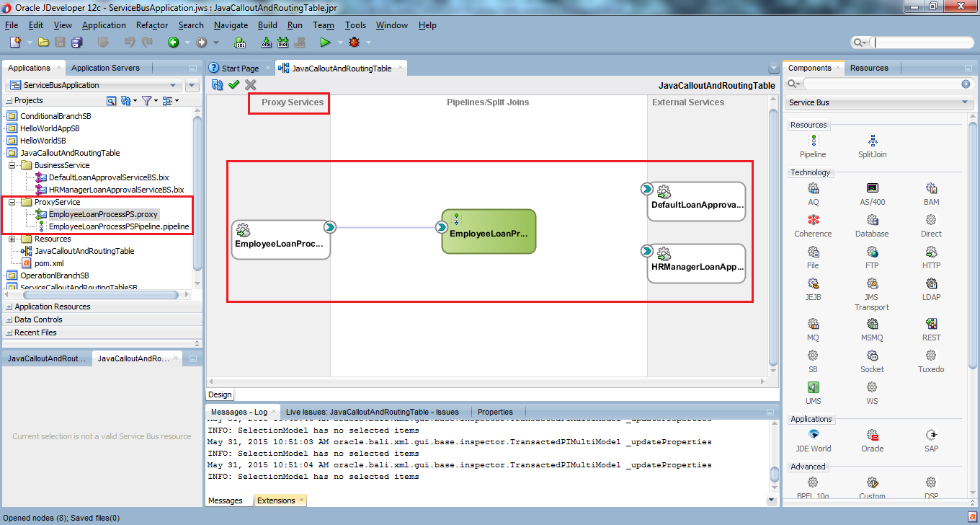Viewport: 980px width, 525px height.
Task: Click the red Debug bug icon
Action: 354,43
